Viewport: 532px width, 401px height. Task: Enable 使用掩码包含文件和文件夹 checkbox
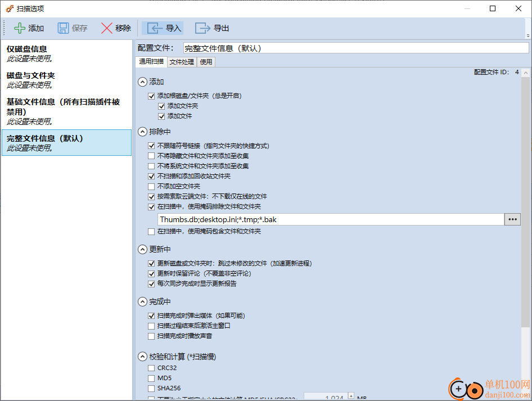click(151, 232)
